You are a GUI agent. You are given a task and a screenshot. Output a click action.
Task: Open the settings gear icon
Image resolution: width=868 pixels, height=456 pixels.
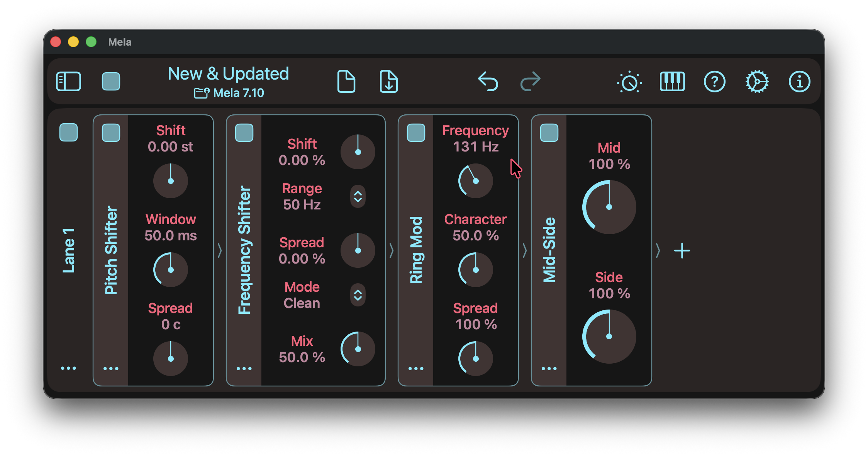point(757,82)
